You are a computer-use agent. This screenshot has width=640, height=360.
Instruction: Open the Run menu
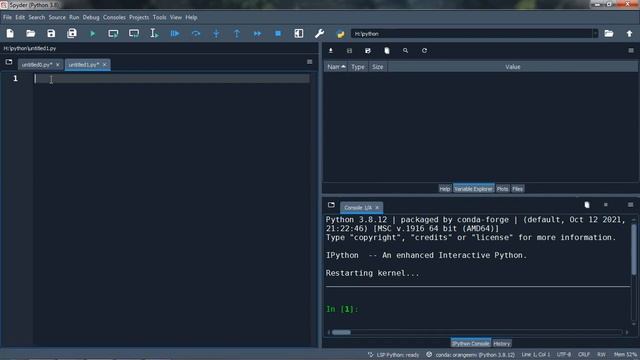[x=74, y=18]
